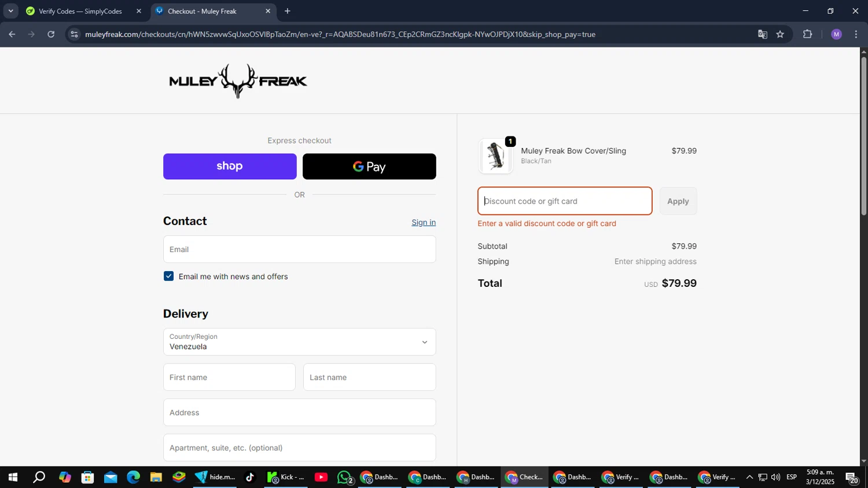Screen dimensions: 868x488
Task: Close the Checkout - Muley Freak tab
Action: (x=268, y=11)
